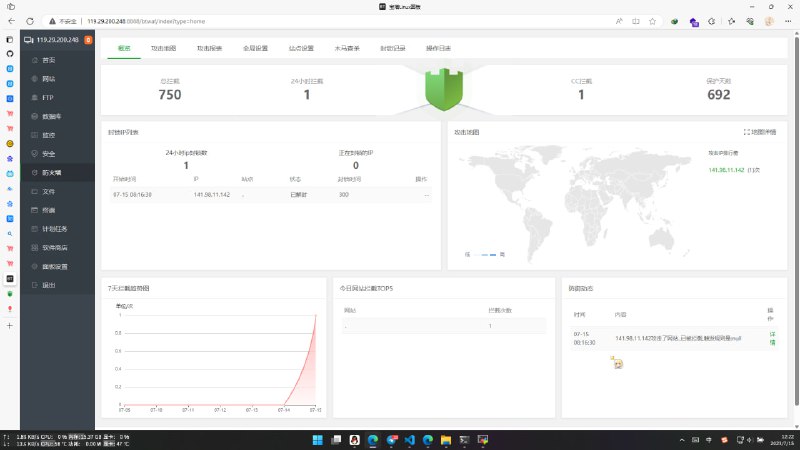Click 退出 logout in the sidebar
Viewport: 800px width, 450px height.
click(x=49, y=285)
